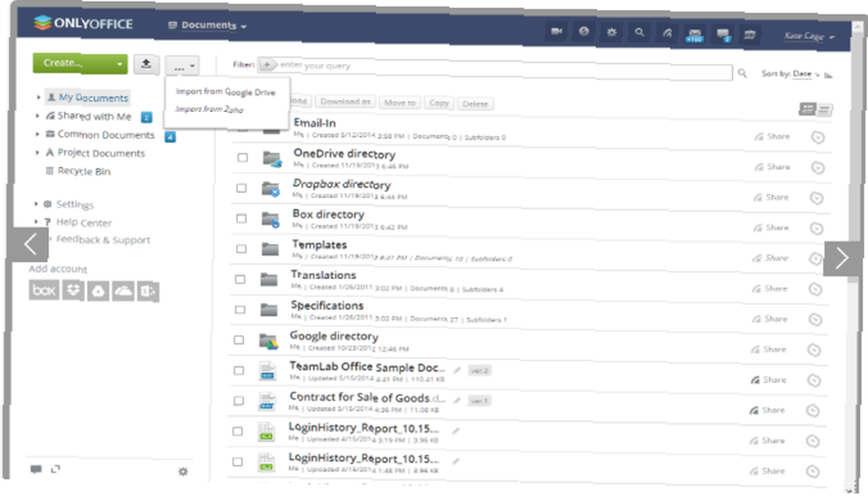Click the expand window icon at sidebar bottom

56,469
